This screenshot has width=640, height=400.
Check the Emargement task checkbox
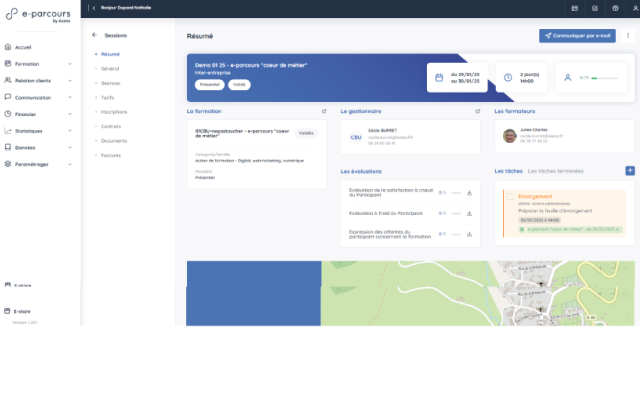pyautogui.click(x=510, y=197)
